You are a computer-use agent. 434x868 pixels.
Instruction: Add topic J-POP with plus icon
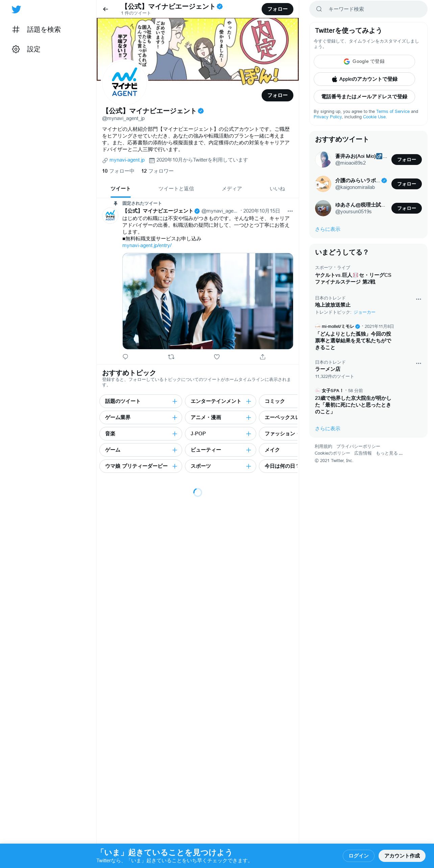(248, 434)
